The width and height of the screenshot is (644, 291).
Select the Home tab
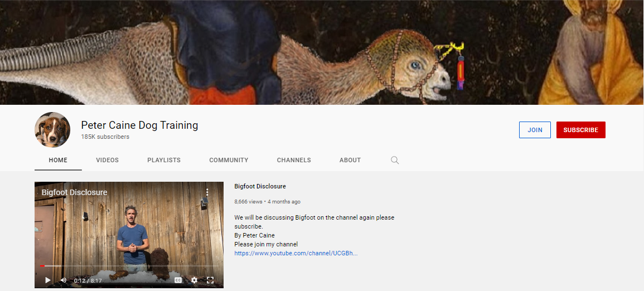[x=58, y=160]
